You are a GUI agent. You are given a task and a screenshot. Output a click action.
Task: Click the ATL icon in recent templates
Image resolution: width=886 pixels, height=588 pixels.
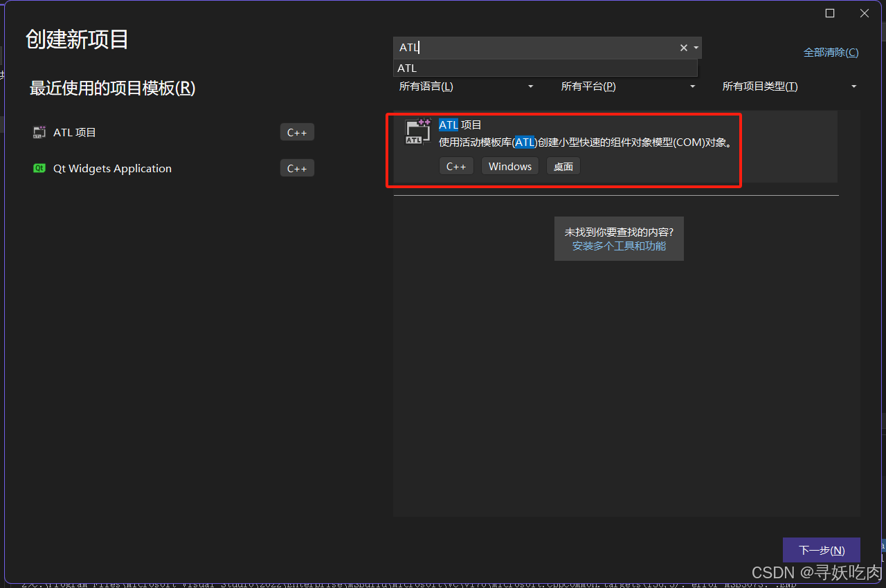point(39,132)
